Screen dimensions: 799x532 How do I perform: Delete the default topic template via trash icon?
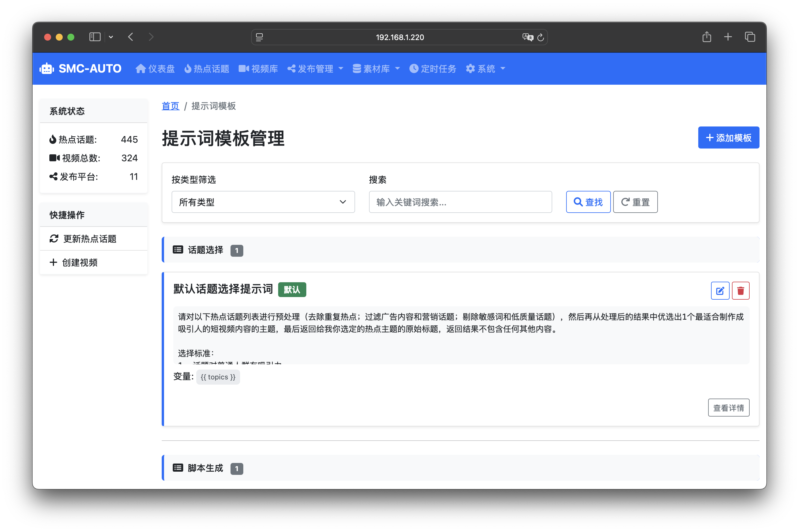click(740, 291)
